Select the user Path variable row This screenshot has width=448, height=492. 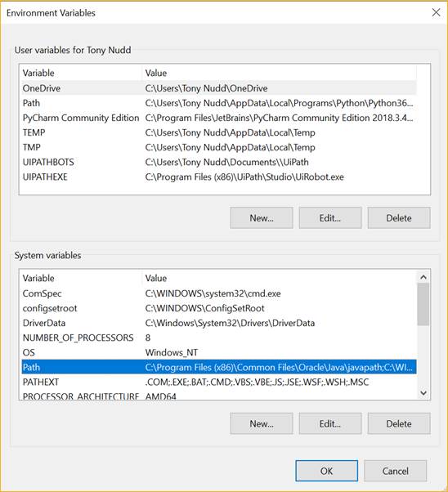coord(219,103)
